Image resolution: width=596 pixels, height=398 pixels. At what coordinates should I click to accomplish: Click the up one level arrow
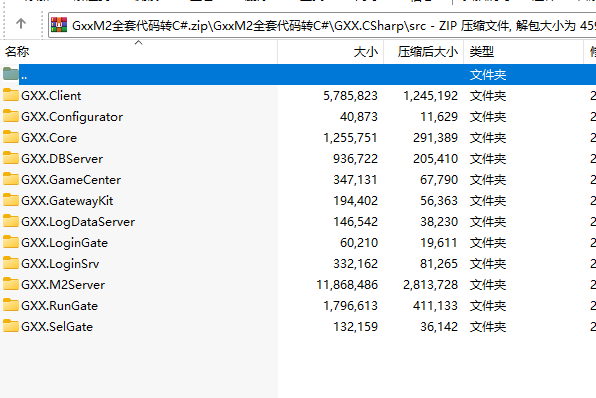point(21,24)
